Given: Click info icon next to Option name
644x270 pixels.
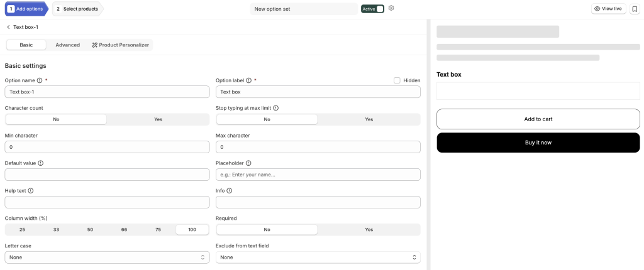Looking at the screenshot, I should click(40, 80).
